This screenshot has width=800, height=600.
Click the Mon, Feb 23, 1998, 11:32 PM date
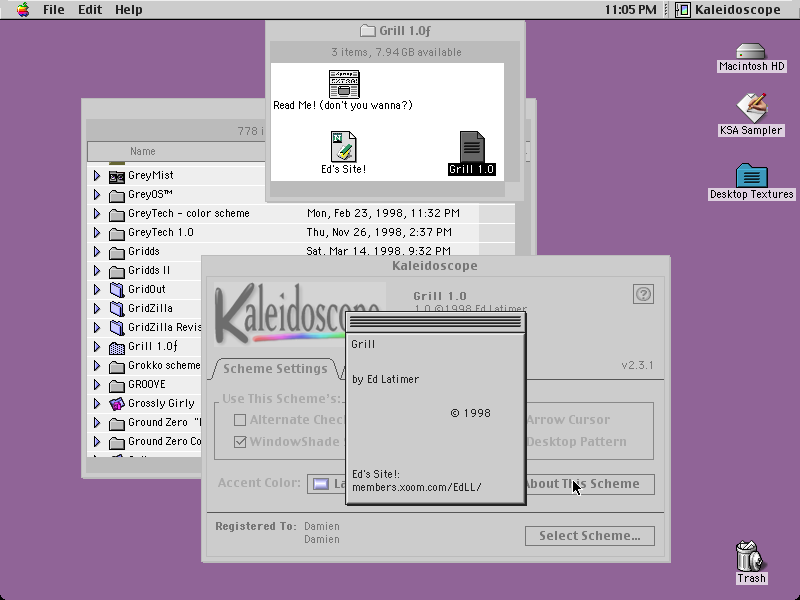point(383,213)
